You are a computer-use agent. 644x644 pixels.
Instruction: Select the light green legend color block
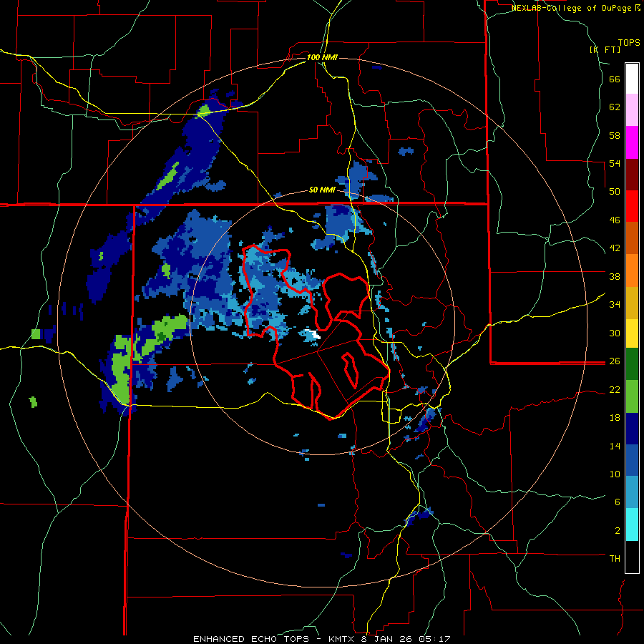pos(632,396)
